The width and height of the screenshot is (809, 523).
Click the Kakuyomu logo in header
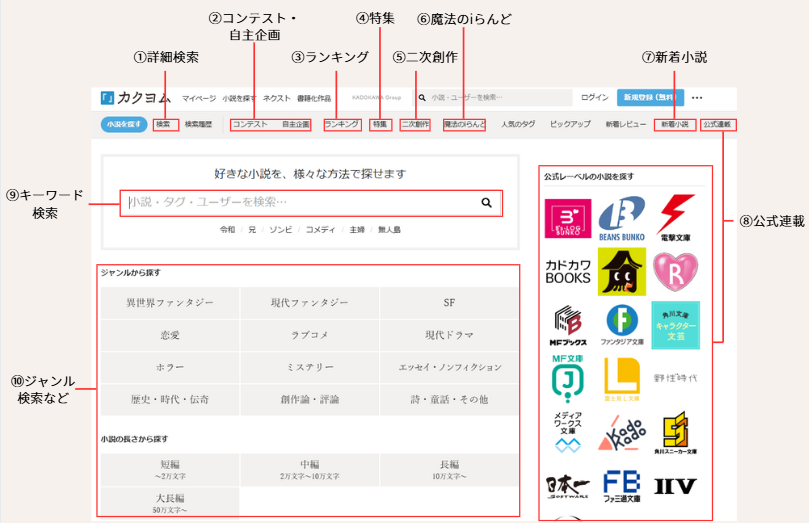(x=136, y=98)
